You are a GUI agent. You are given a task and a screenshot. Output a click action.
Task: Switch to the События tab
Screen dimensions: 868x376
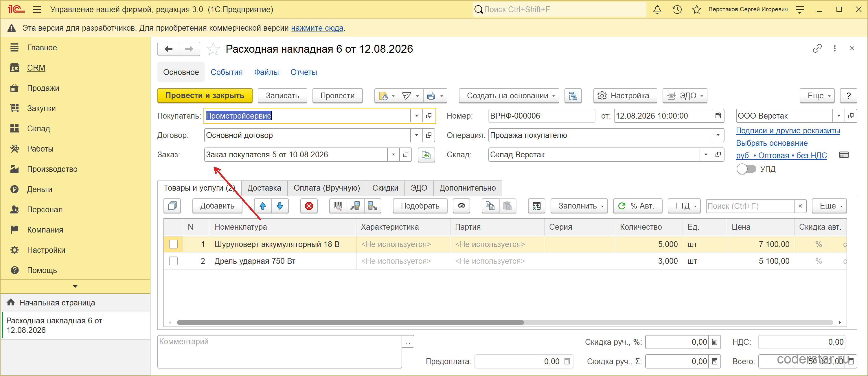tap(227, 72)
